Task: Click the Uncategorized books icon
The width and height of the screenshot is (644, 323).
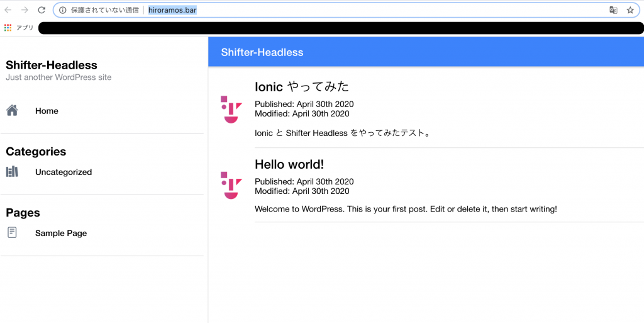Action: point(13,171)
